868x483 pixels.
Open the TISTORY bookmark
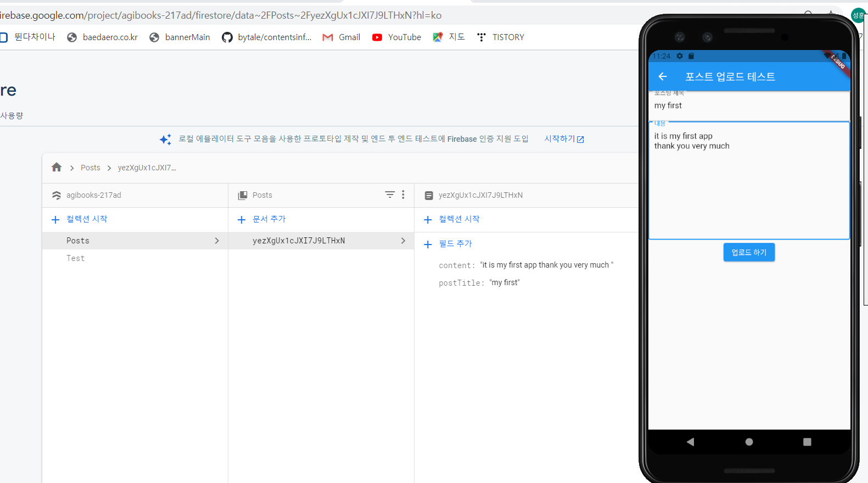(x=500, y=37)
